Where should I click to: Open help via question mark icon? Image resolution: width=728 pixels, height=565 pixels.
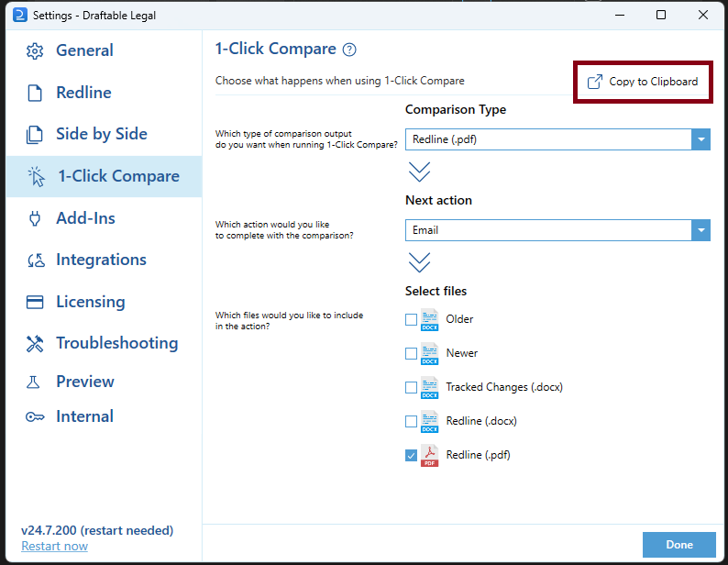349,50
